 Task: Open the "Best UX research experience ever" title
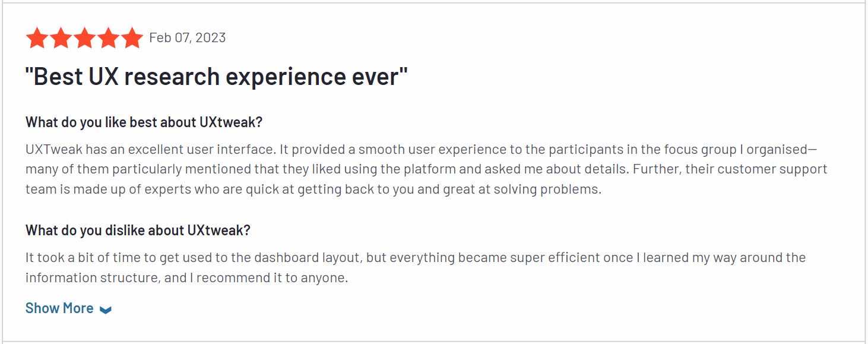point(217,77)
